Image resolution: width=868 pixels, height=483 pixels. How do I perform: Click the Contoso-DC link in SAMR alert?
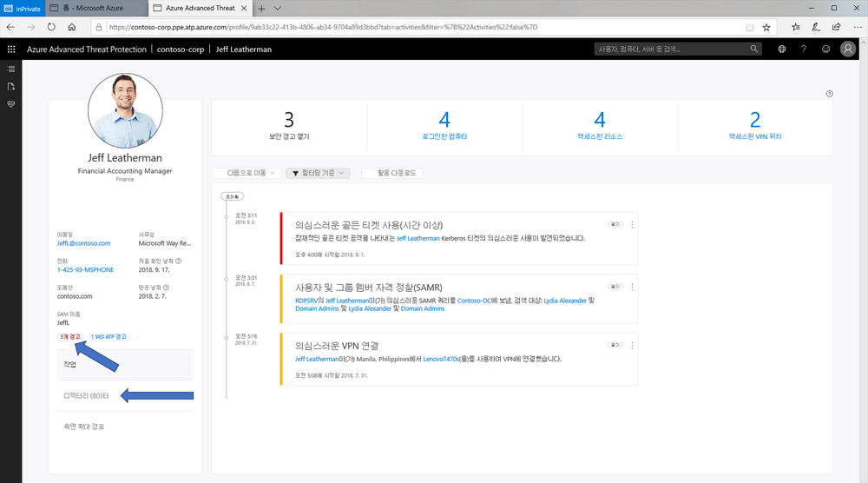[x=474, y=300]
